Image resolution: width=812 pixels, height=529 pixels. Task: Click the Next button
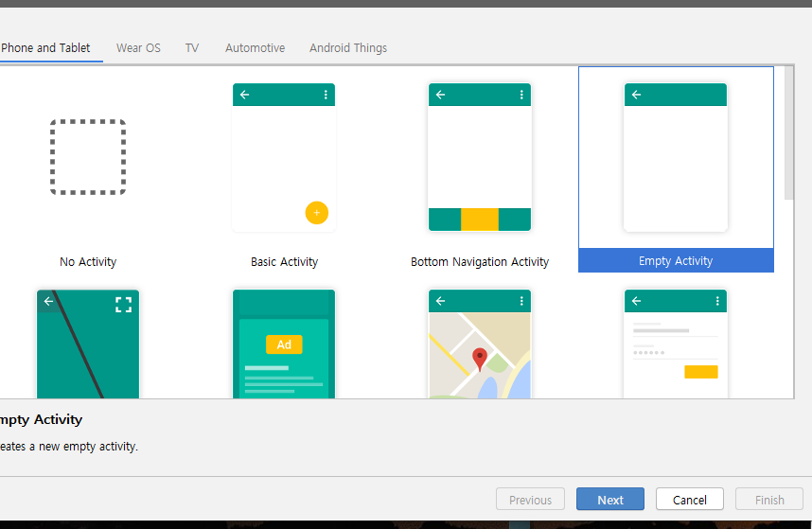(x=610, y=500)
